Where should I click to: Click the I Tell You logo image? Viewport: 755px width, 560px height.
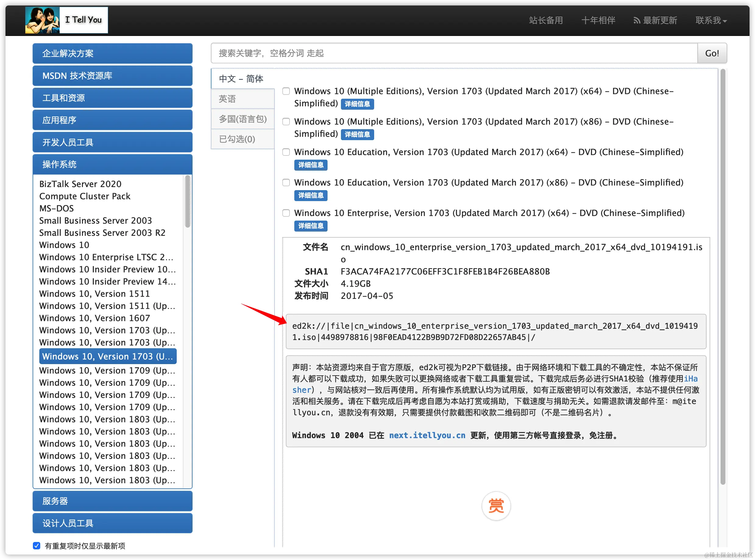[x=66, y=20]
